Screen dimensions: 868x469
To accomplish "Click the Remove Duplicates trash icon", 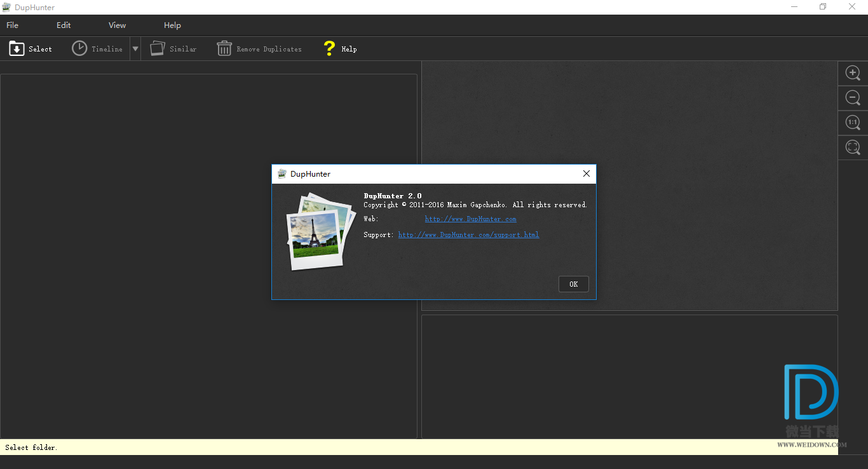I will (224, 48).
